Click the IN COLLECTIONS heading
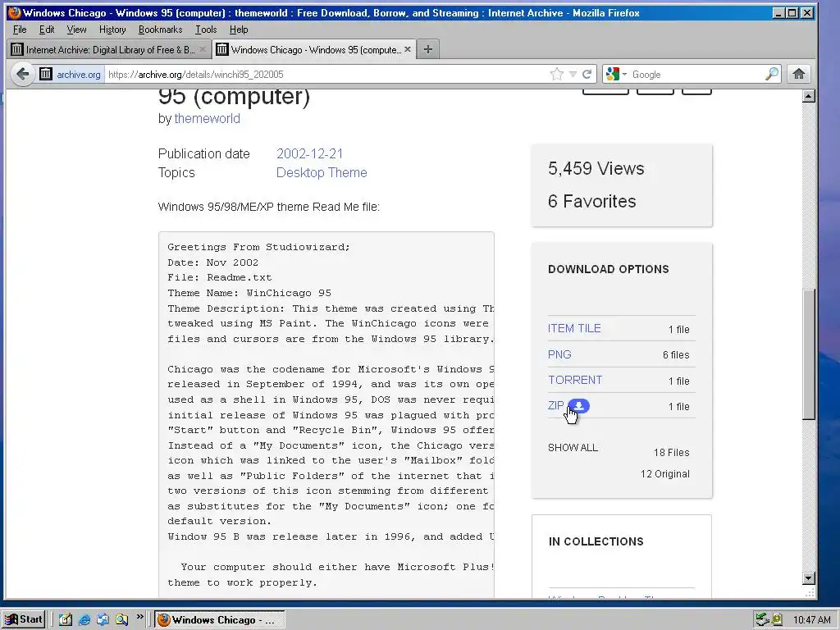840x630 pixels. [596, 541]
